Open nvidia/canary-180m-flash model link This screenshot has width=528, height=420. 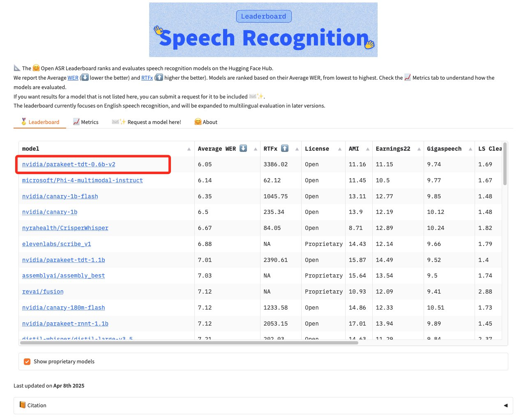pyautogui.click(x=64, y=308)
